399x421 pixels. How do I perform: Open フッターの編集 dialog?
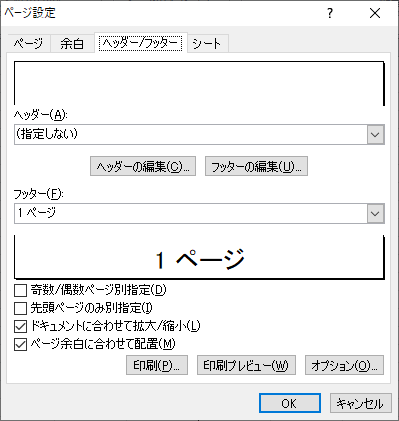click(x=256, y=166)
